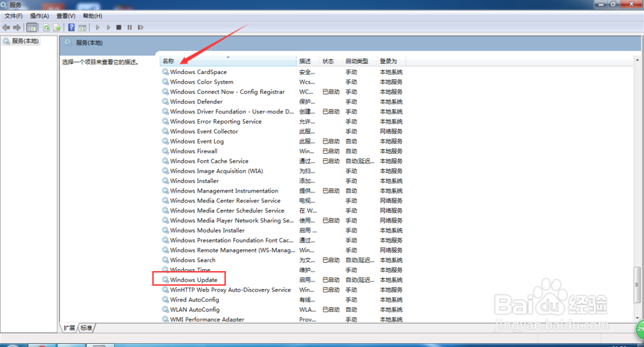Switch to the 标准 tab
Image resolution: width=644 pixels, height=347 pixels.
[x=86, y=328]
